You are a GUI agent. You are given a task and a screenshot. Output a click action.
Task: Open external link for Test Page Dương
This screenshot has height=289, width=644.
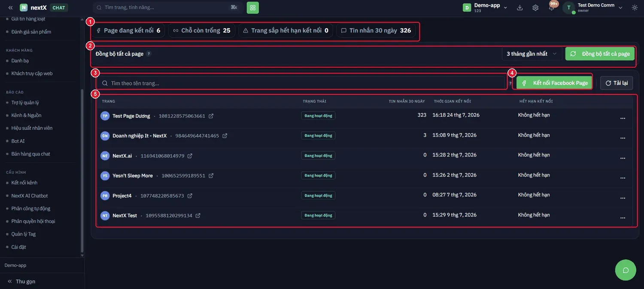(x=211, y=116)
